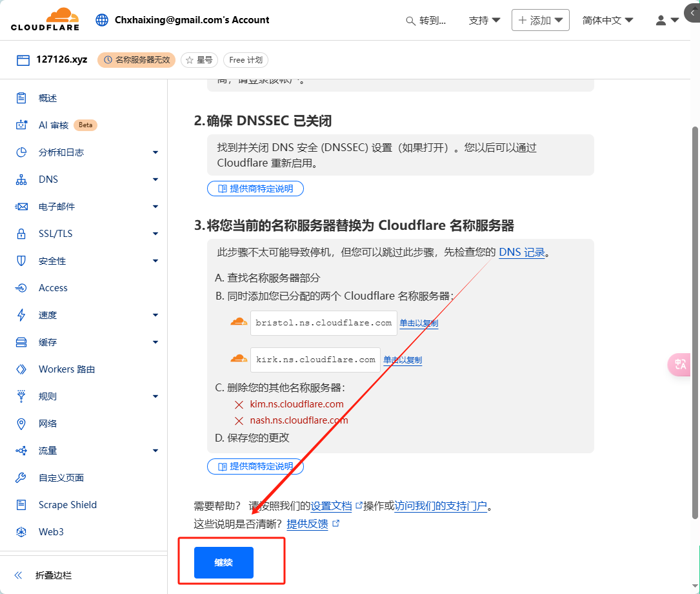Click the 转到... search field
The height and width of the screenshot is (594, 700).
[426, 21]
